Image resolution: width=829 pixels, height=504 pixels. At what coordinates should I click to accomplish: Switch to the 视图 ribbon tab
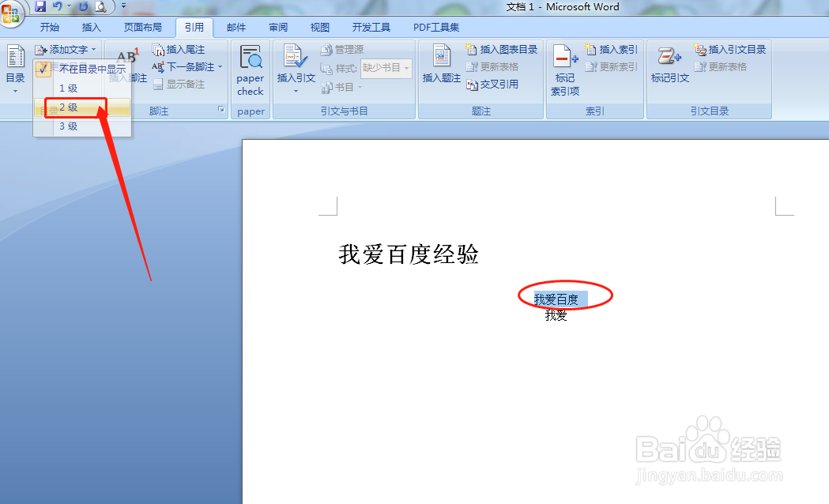320,28
